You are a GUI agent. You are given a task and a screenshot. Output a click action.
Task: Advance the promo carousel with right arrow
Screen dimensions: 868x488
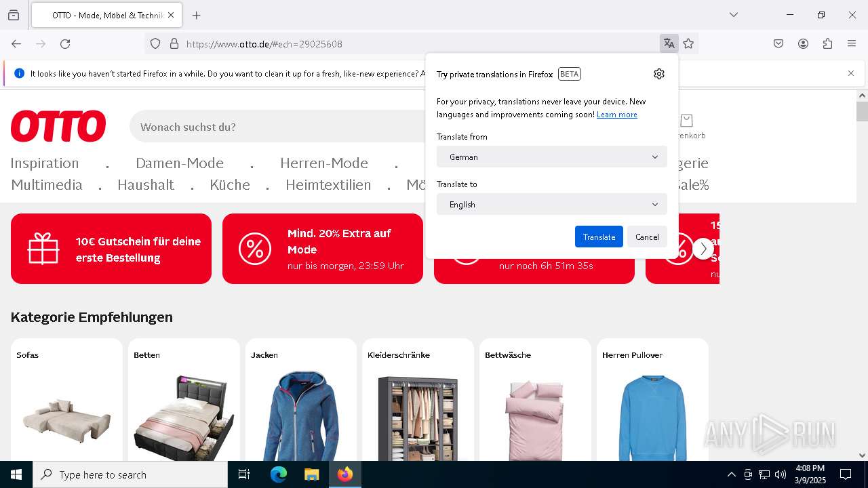(703, 249)
